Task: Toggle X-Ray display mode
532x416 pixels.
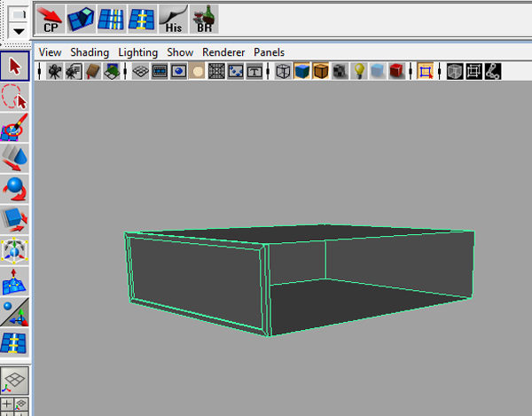Action: point(455,71)
